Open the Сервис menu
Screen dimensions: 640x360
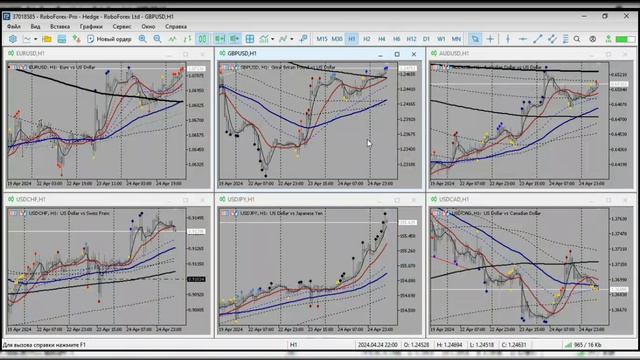click(122, 27)
